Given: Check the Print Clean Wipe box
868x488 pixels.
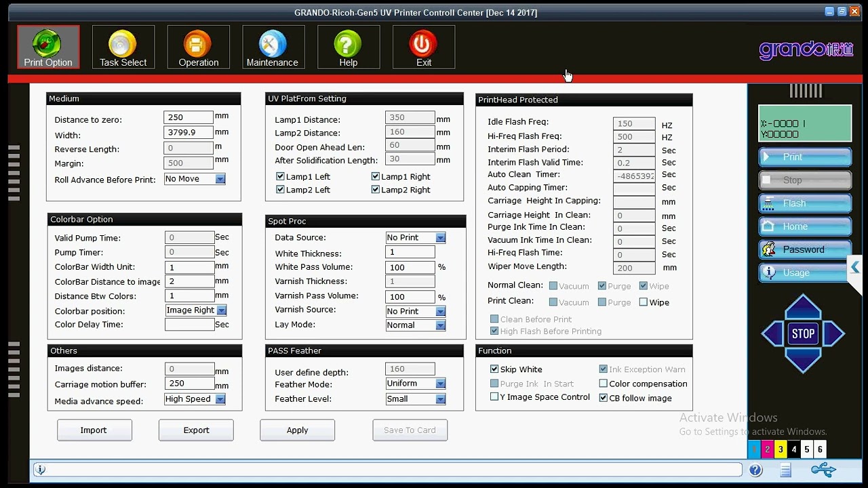Looking at the screenshot, I should click(643, 302).
